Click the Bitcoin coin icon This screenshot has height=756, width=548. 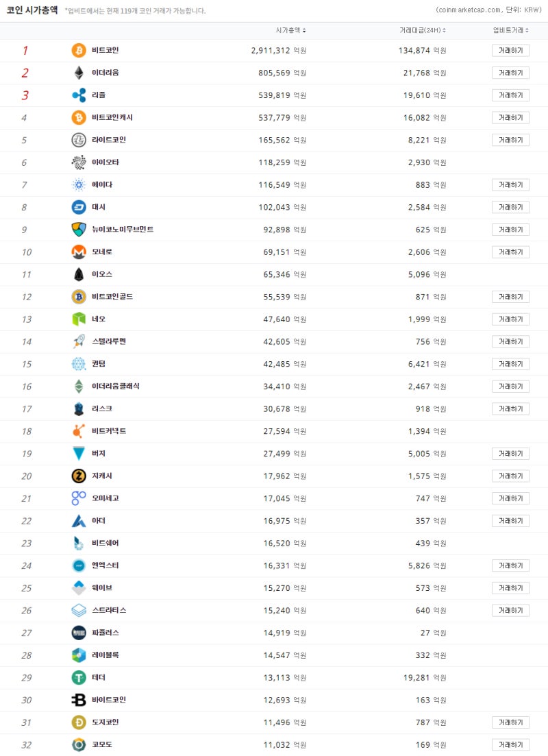coord(79,50)
